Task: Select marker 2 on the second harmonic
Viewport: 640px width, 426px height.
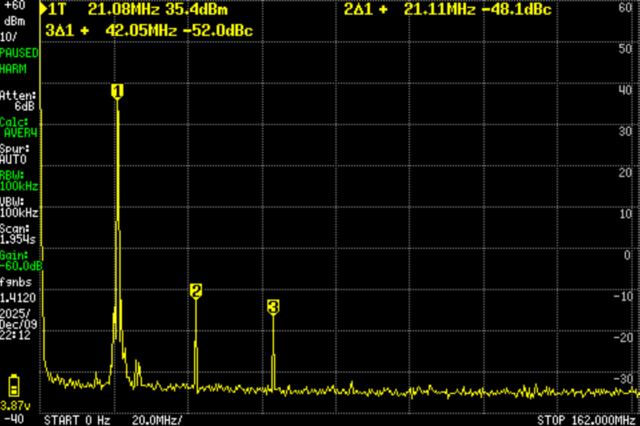Action: (x=196, y=291)
